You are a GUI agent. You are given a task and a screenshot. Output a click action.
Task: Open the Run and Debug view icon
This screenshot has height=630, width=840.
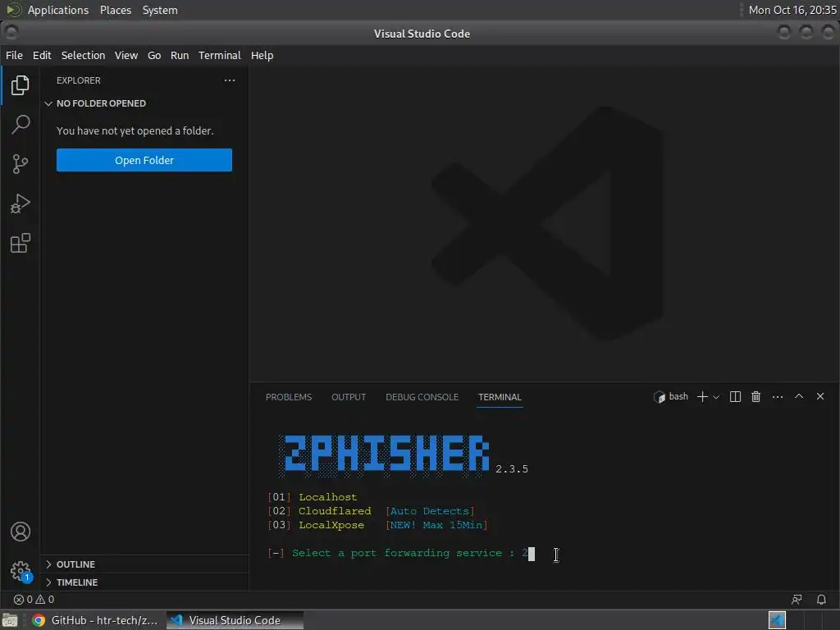[x=21, y=203]
